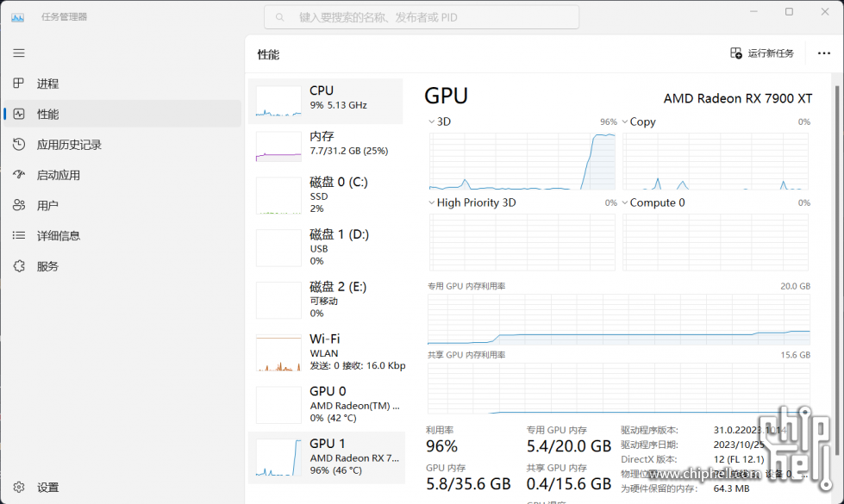Viewport: 844px width, 504px height.
Task: Go to the 进程 processes page
Action: [x=48, y=84]
